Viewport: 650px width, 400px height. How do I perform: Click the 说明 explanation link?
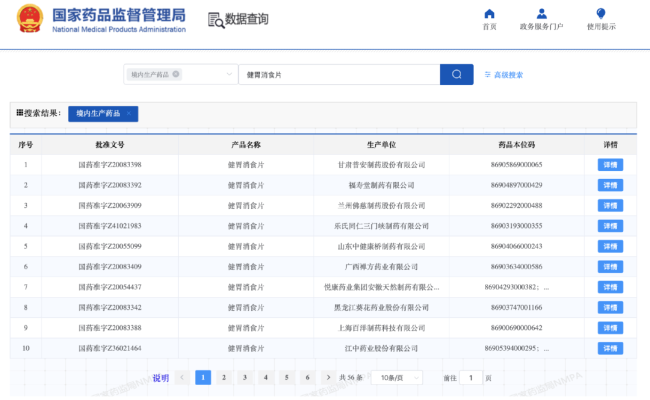[161, 378]
